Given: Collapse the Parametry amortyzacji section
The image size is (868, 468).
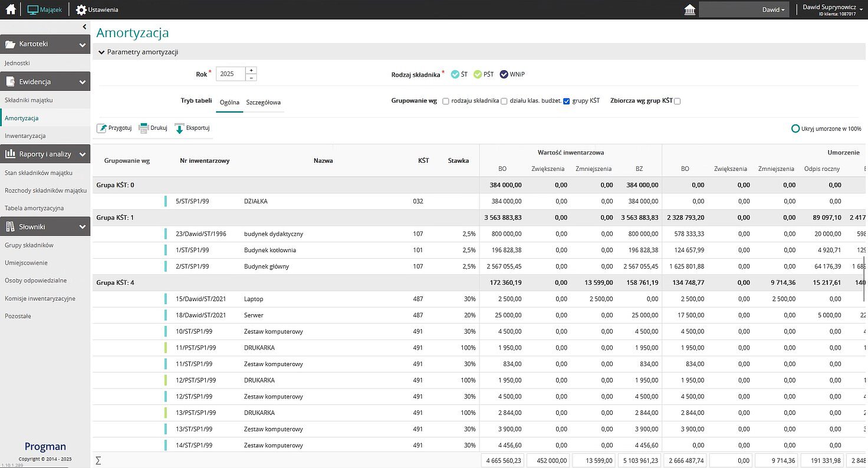Looking at the screenshot, I should click(101, 52).
